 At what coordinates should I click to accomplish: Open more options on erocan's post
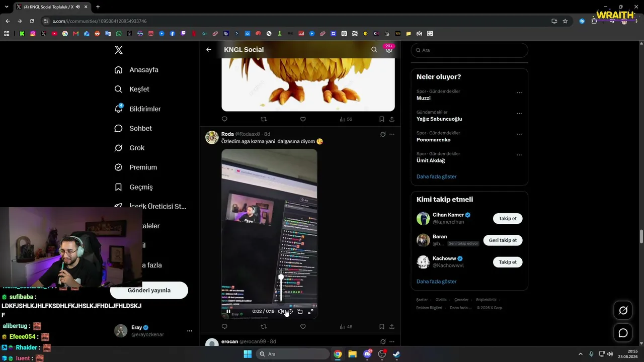[x=392, y=342]
